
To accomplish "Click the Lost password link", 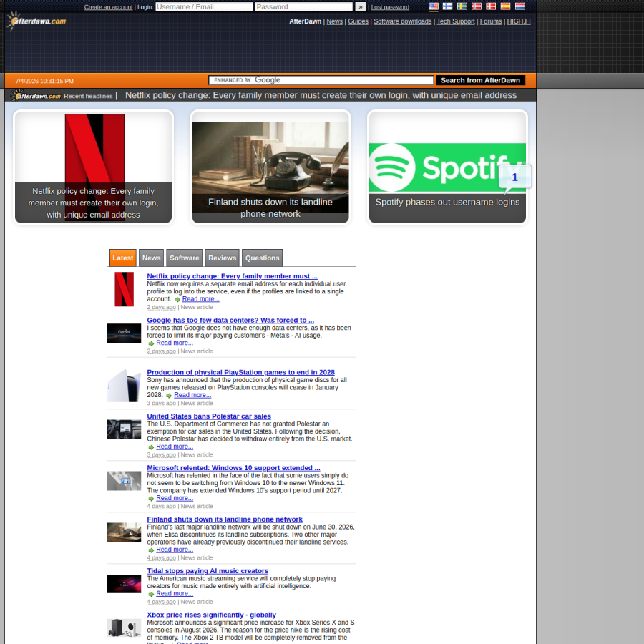I will 390,7.
